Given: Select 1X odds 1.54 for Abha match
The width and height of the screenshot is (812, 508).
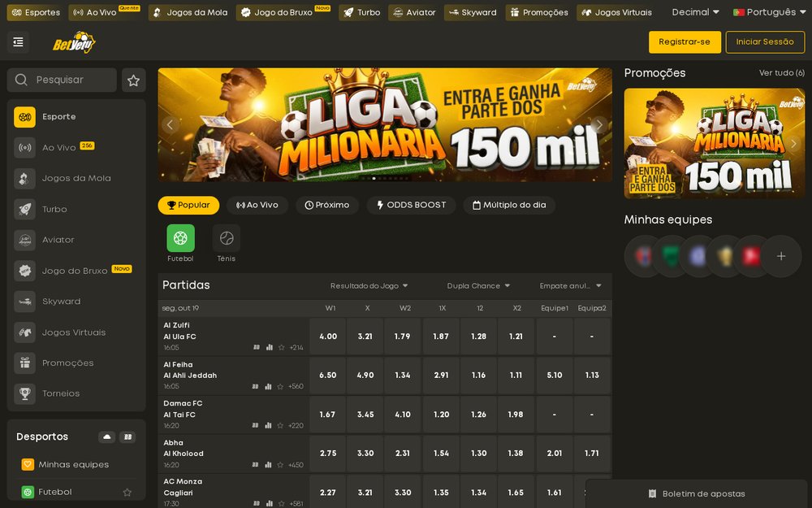Looking at the screenshot, I should [441, 454].
